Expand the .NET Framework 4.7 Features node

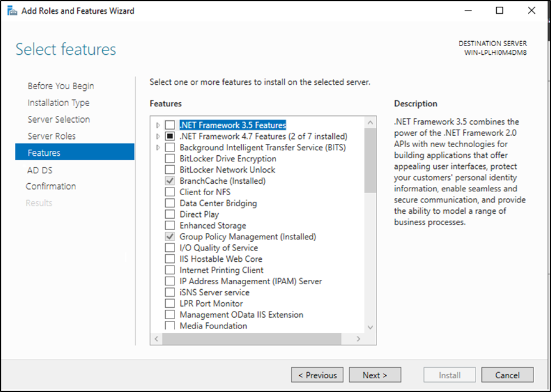158,136
